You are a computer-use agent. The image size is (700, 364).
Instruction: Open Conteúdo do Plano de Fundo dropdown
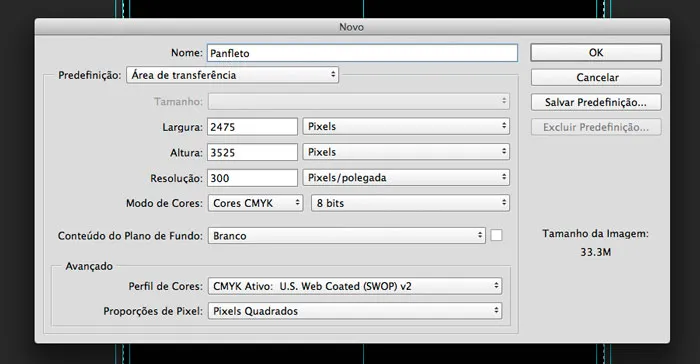point(346,235)
